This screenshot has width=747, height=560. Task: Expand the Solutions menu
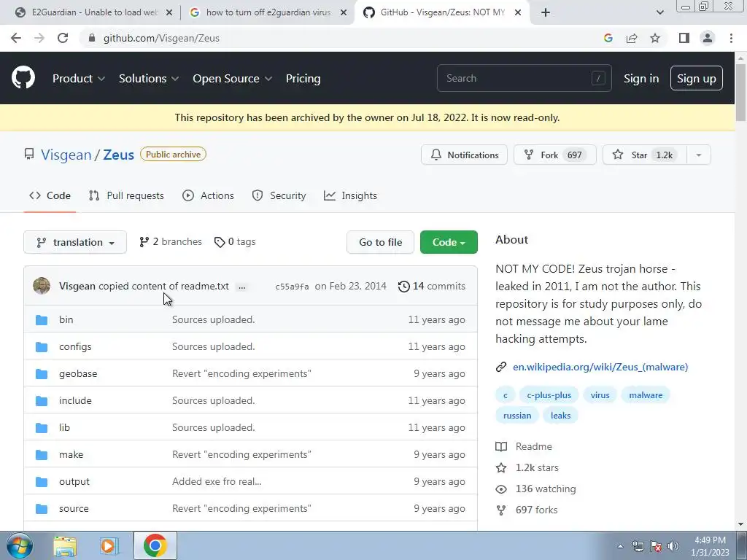[x=149, y=79]
